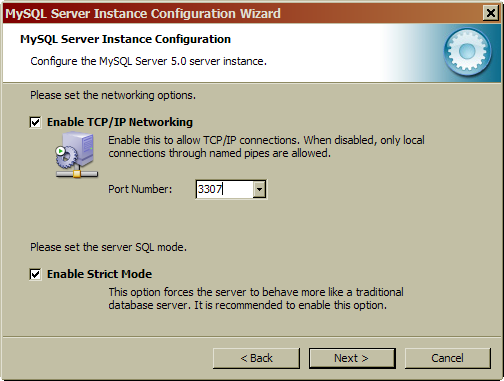Click into the Port Number field showing 3307

click(x=224, y=189)
